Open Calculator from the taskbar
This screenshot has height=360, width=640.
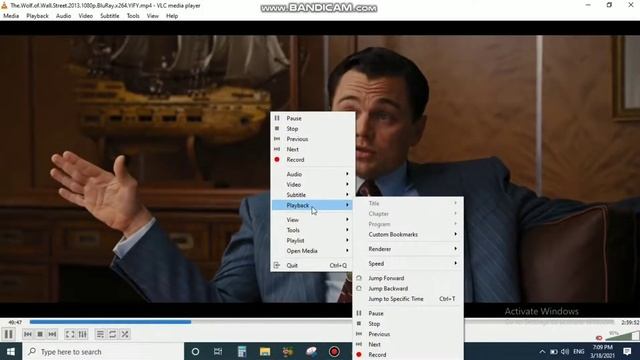242,351
